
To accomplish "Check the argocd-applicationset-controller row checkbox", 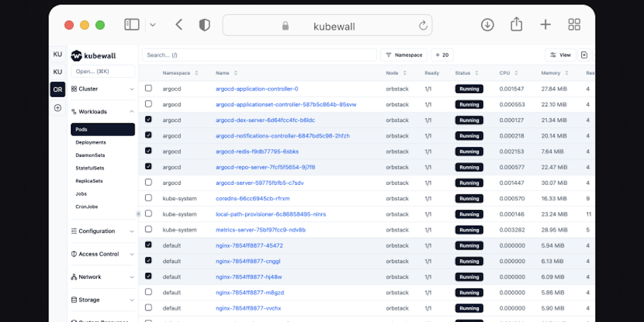I will click(x=148, y=104).
